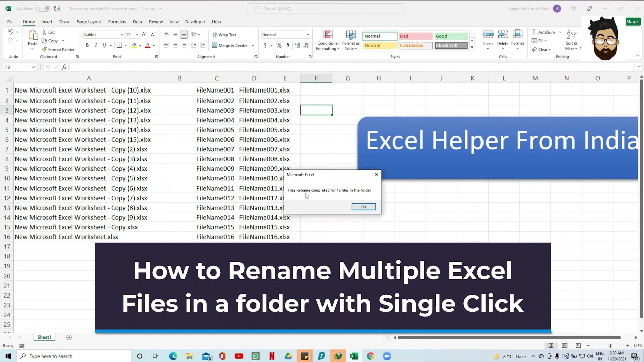Apply red Font Color
Viewport: 644px width, 362px height.
point(147,45)
